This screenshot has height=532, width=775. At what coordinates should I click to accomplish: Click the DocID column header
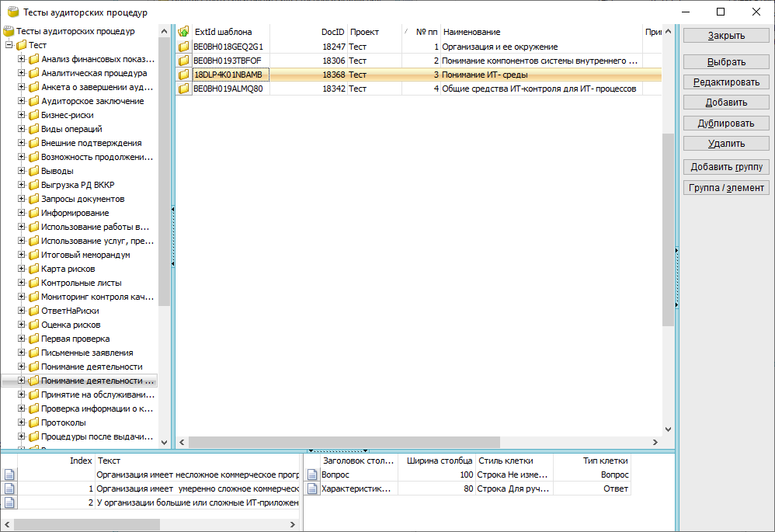point(332,32)
